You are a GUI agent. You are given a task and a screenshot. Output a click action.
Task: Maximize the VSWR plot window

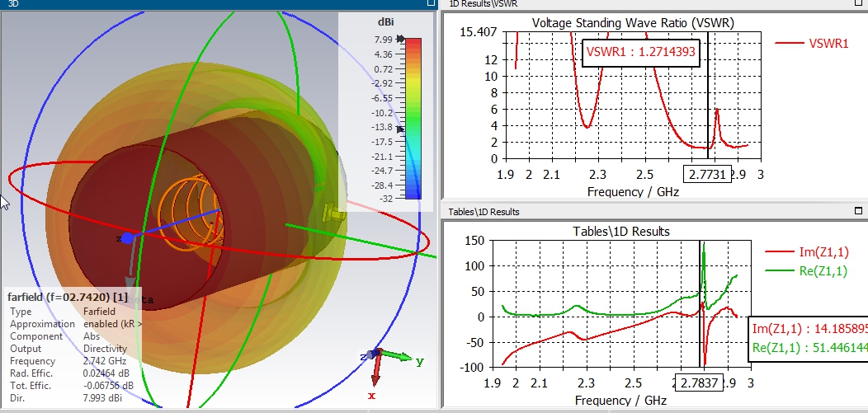coord(859,2)
